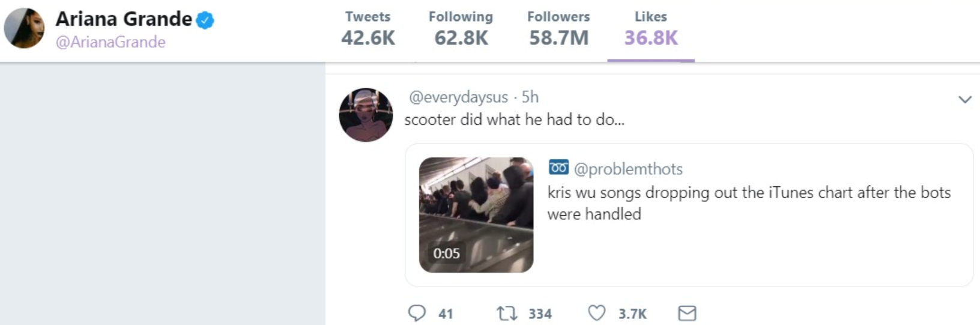
Task: Visit the @problemthots handle in quoted tweet
Action: point(628,169)
